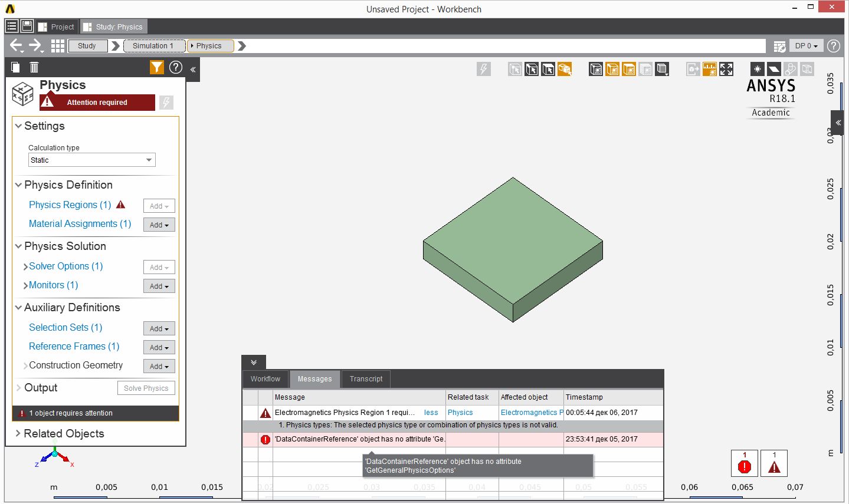This screenshot has height=504, width=849.
Task: Toggle the orange filter funnel
Action: point(156,67)
